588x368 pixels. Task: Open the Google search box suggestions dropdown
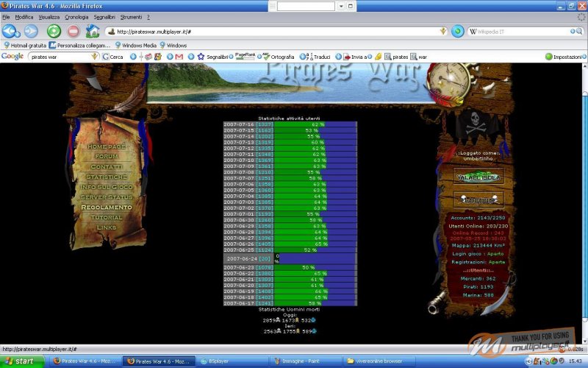pyautogui.click(x=94, y=57)
